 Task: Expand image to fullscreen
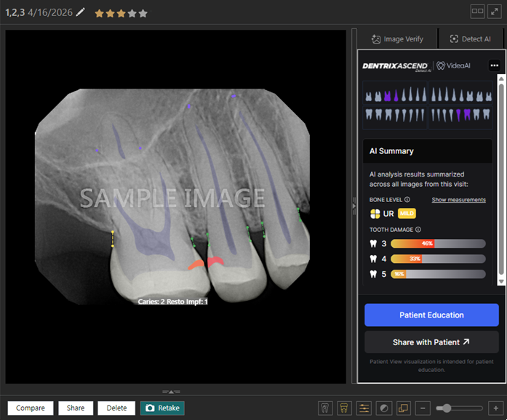[x=495, y=11]
